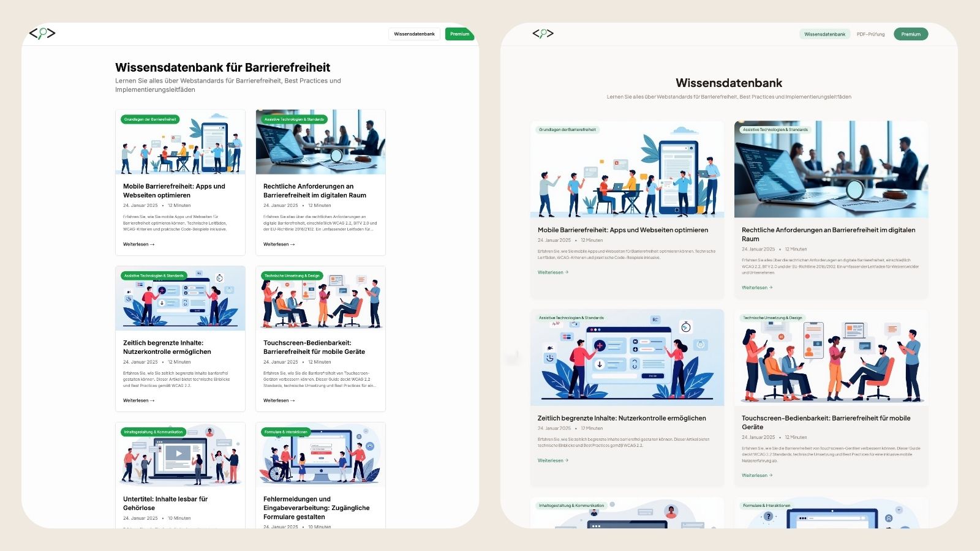Open the right-page title 'Touchscreen-Bedienbarkeit: Barrierefreiheit für mobile Geräte'

[826, 422]
